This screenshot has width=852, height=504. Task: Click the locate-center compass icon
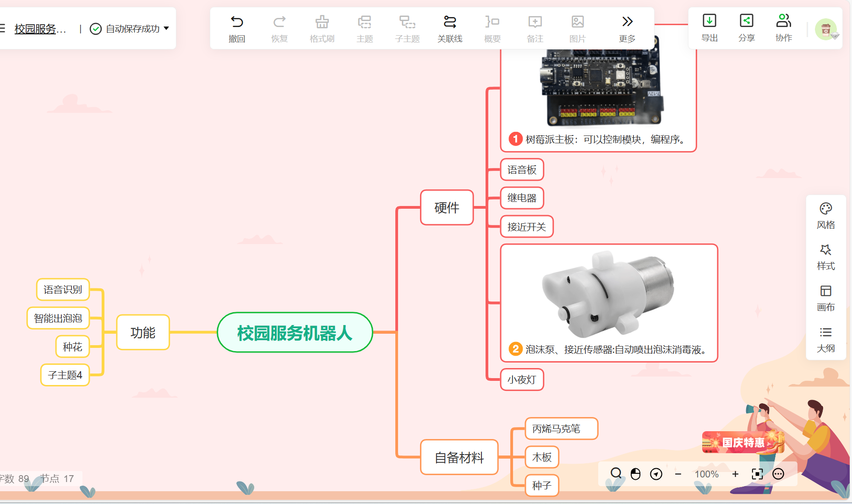click(x=656, y=474)
